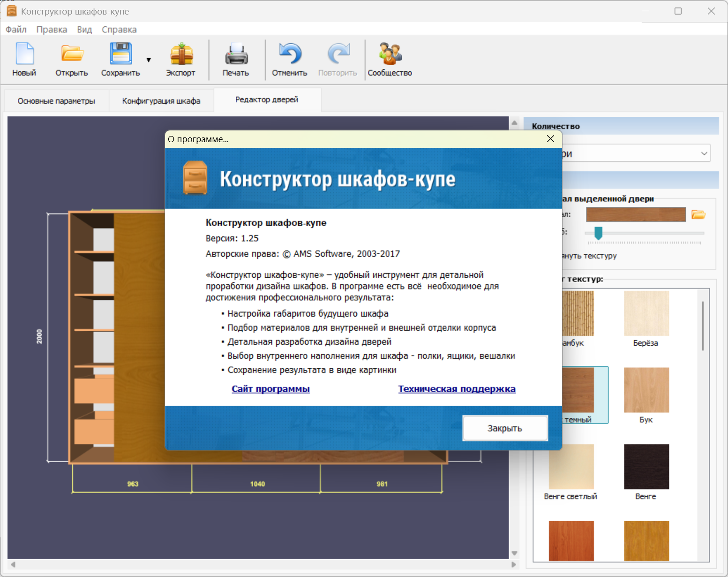Print via the Печать printer icon
This screenshot has width=728, height=577.
pyautogui.click(x=236, y=54)
